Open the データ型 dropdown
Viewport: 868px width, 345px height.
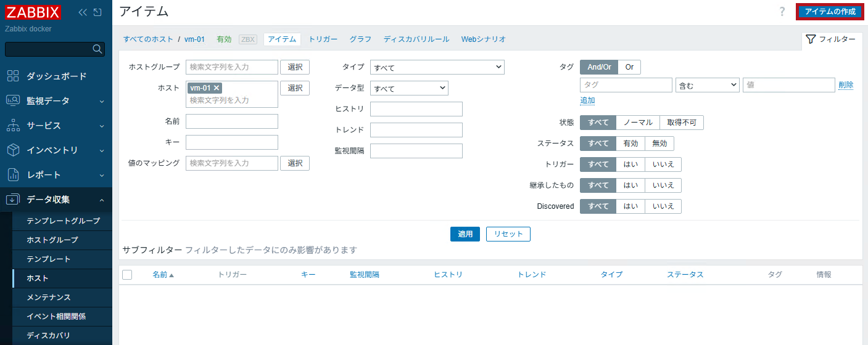coord(409,88)
